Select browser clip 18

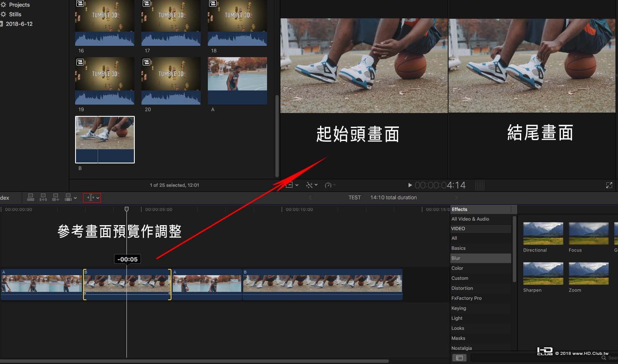[237, 23]
